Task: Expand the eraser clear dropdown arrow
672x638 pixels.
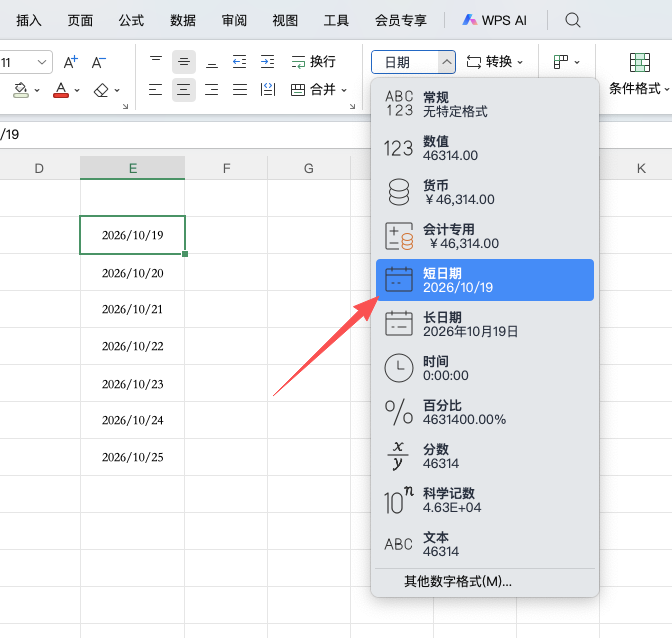Action: click(x=117, y=90)
